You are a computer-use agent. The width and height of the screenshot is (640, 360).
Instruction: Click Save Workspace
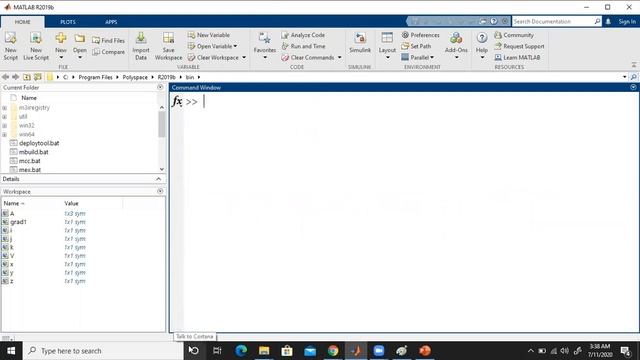(x=169, y=47)
